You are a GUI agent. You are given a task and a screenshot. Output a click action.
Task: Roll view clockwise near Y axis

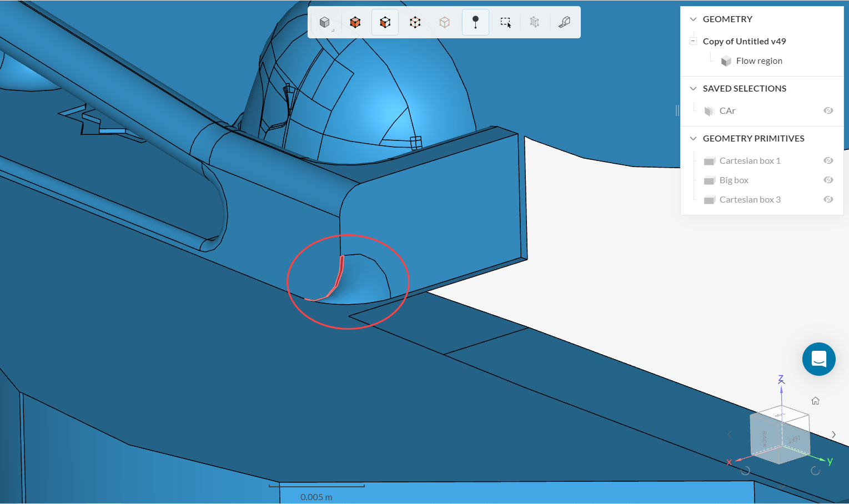pyautogui.click(x=816, y=471)
